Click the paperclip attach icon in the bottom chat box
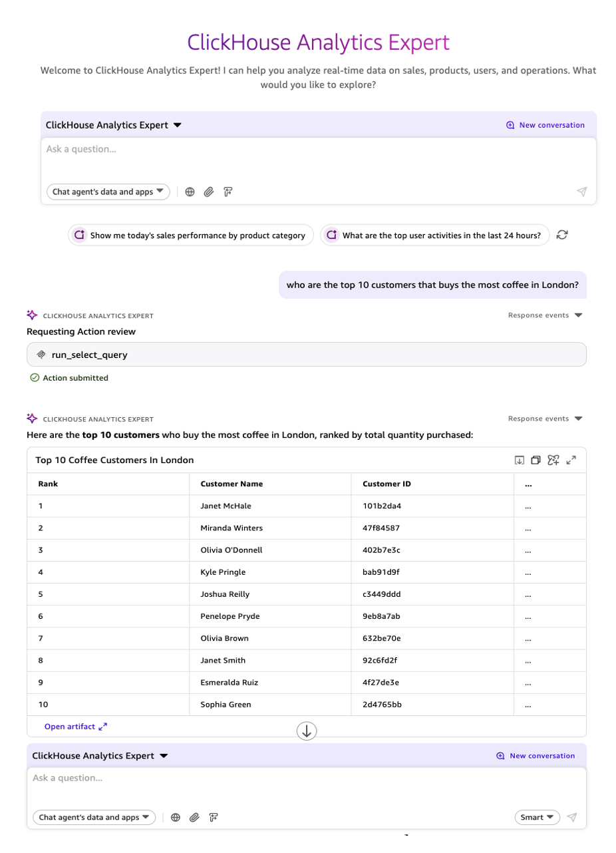Screen dimensions: 616x853 [194, 817]
